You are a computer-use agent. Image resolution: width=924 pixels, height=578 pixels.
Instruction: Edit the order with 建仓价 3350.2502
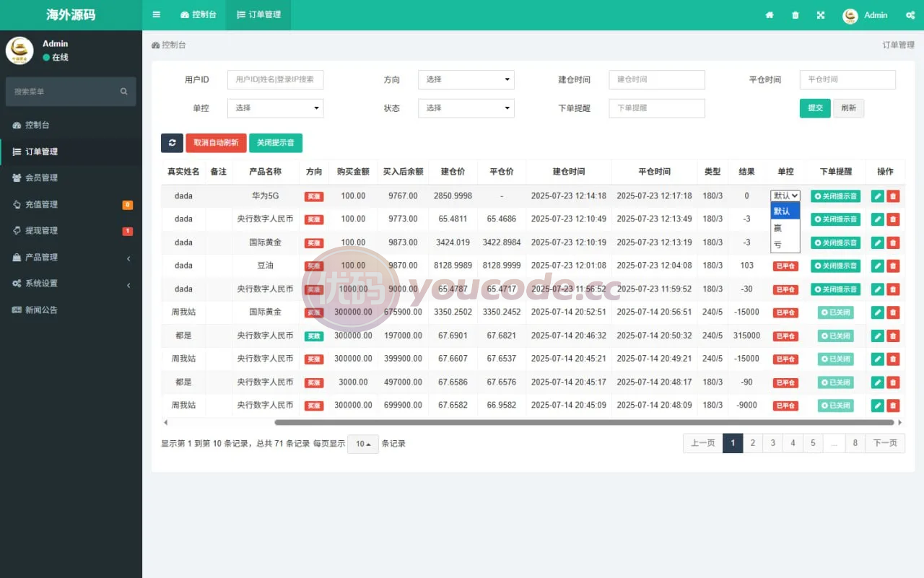(x=878, y=312)
